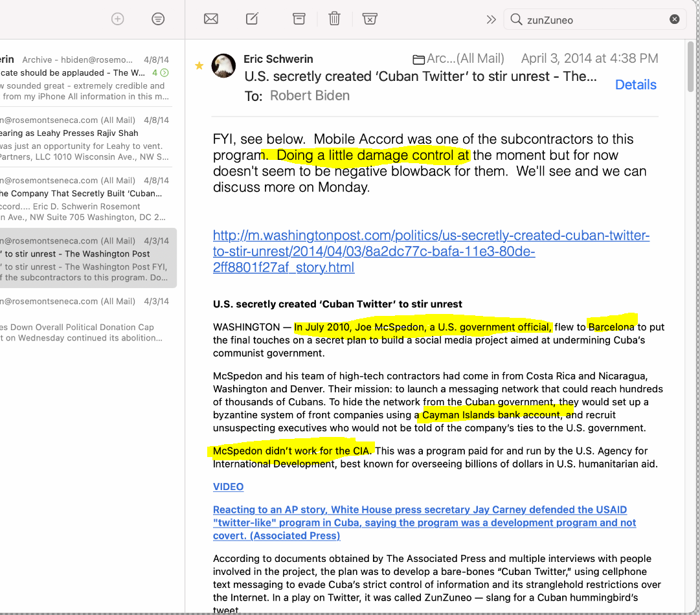700x615 pixels.
Task: Click Eric Schwerin's eagle avatar
Action: pyautogui.click(x=223, y=65)
